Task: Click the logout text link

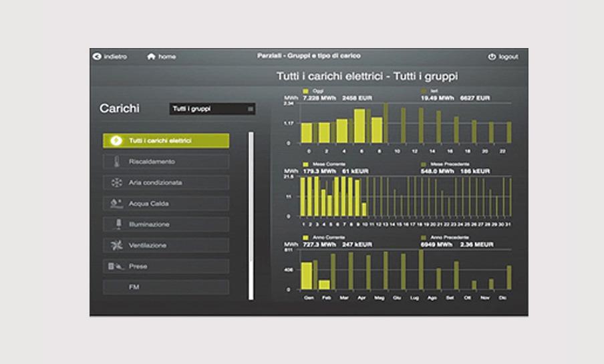Action: tap(508, 57)
